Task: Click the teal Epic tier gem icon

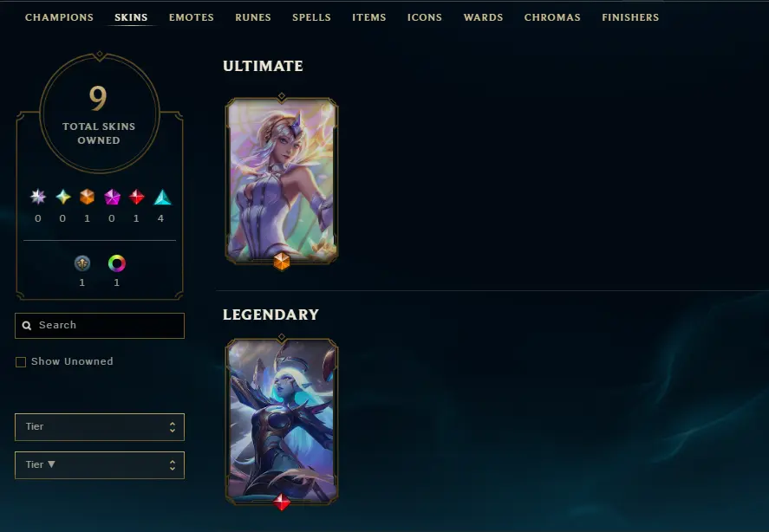Action: click(x=162, y=197)
